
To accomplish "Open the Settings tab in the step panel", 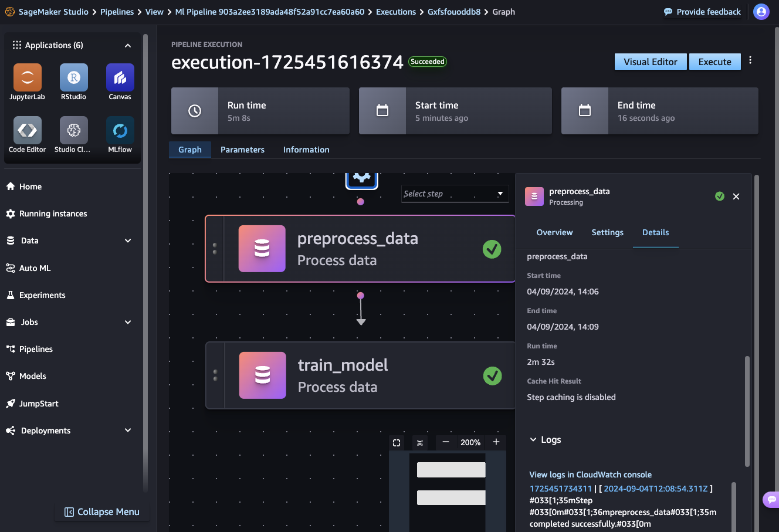I will [607, 232].
